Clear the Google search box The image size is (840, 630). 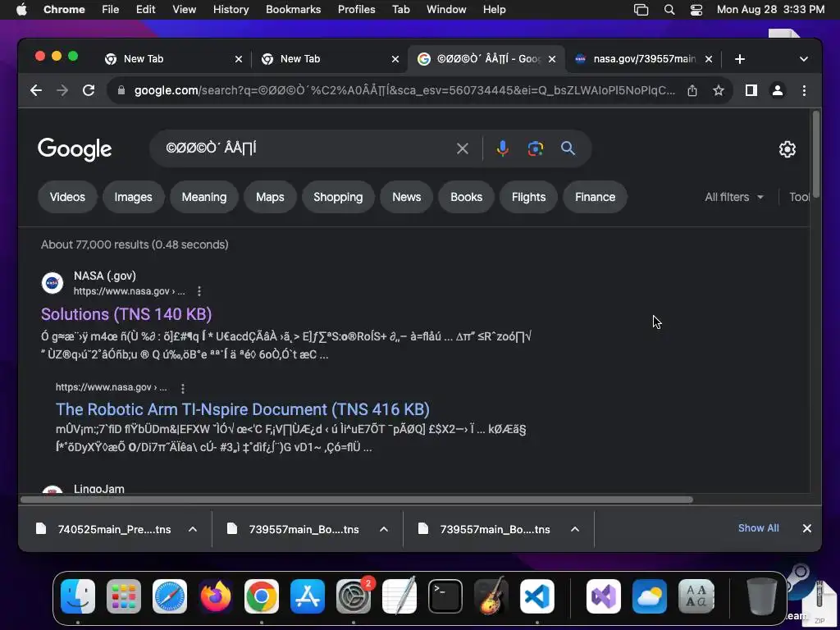[463, 148]
